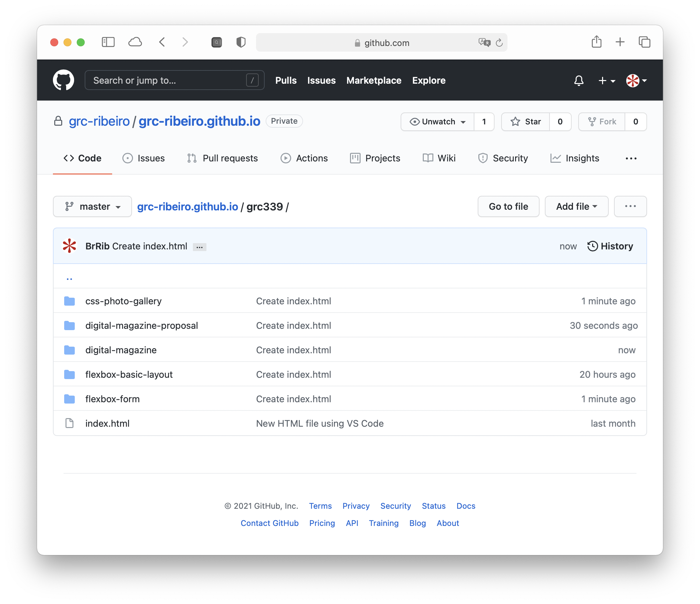
Task: Expand the repo tabs overflow ellipsis
Action: click(x=631, y=158)
